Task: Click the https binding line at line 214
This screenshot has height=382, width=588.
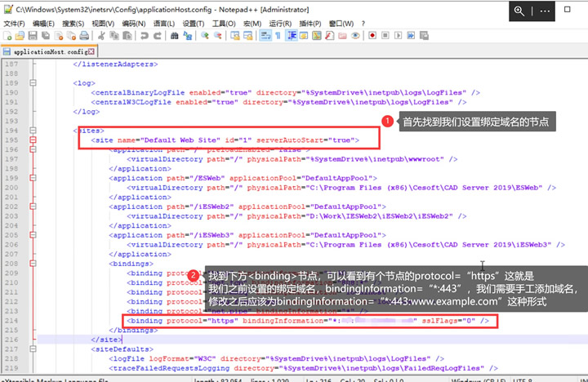Action: 309,321
